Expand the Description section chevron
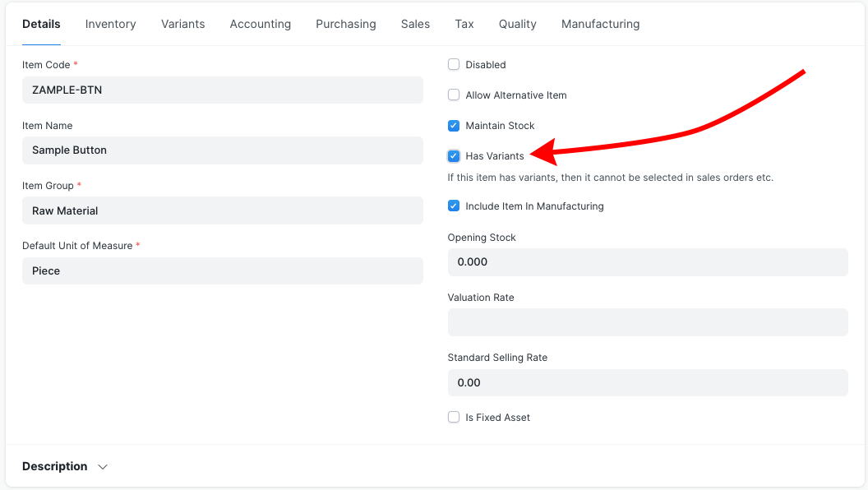Image resolution: width=868 pixels, height=490 pixels. click(103, 467)
